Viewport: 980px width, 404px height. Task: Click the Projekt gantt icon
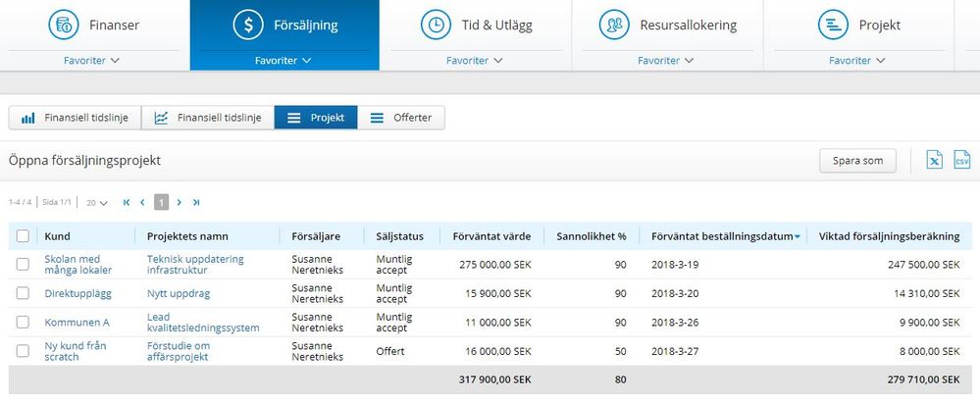tap(833, 25)
